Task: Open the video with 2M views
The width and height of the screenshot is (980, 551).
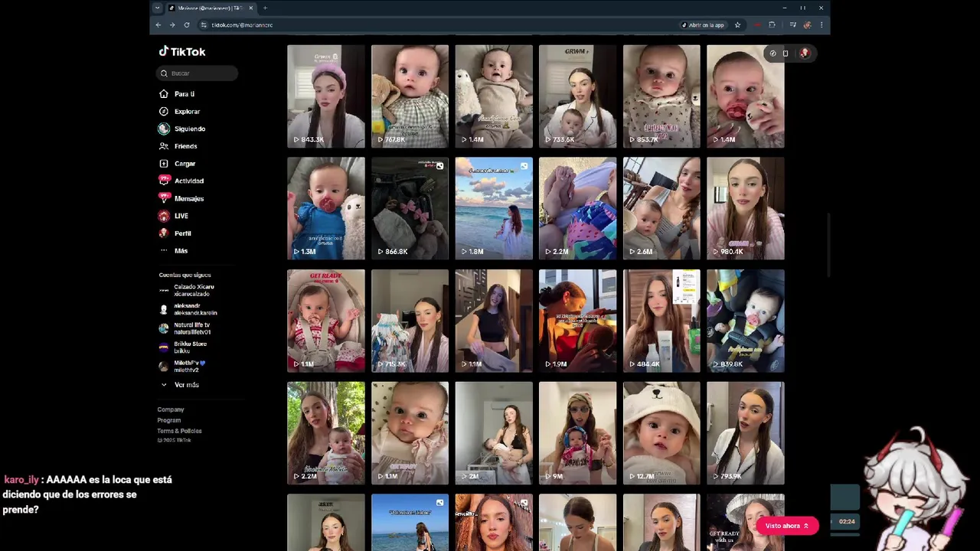Action: coord(494,433)
